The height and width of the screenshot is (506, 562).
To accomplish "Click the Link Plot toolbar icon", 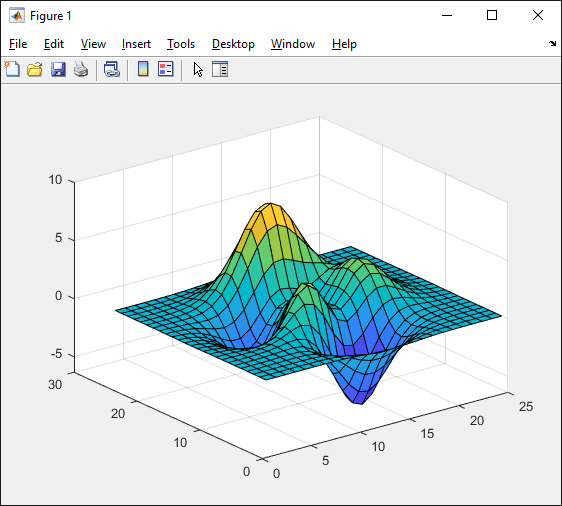I will pos(112,69).
